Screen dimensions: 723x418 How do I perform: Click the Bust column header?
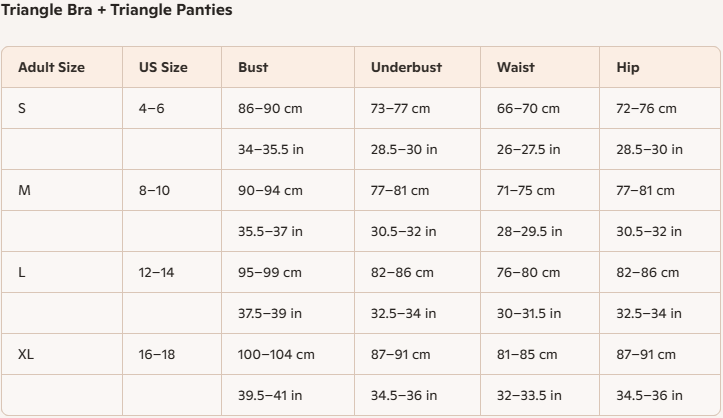(253, 68)
